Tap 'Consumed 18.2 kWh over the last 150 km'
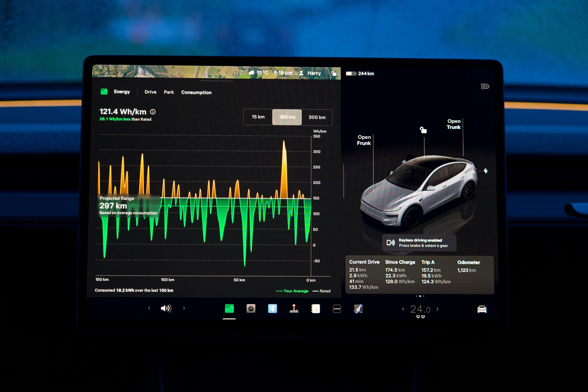Image resolution: width=588 pixels, height=392 pixels. (x=134, y=290)
